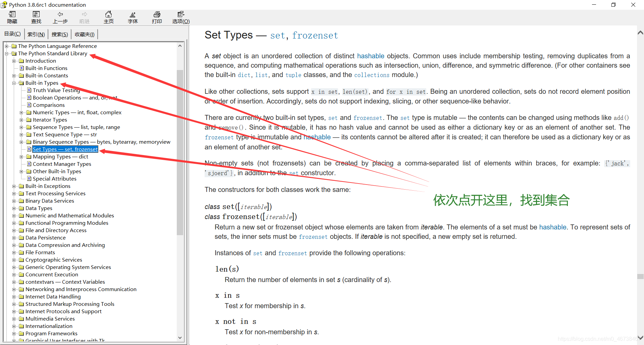Open Other Built-in Types tree entry
This screenshot has height=345, width=644.
tap(57, 171)
